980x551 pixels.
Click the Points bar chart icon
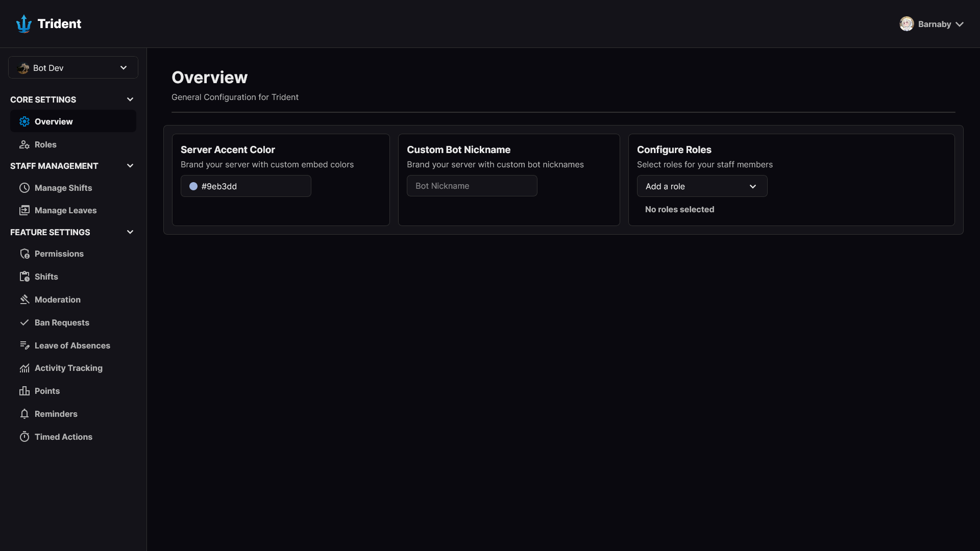coord(24,391)
